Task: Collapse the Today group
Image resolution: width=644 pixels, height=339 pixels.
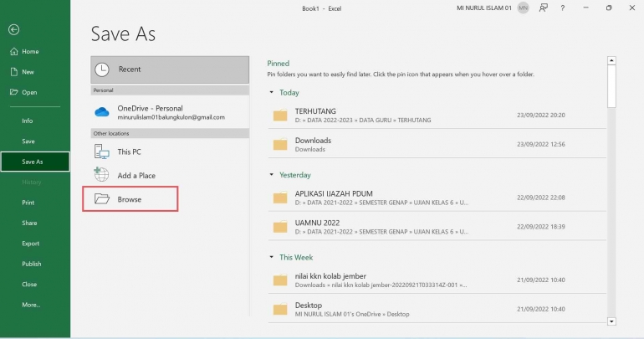Action: (271, 92)
